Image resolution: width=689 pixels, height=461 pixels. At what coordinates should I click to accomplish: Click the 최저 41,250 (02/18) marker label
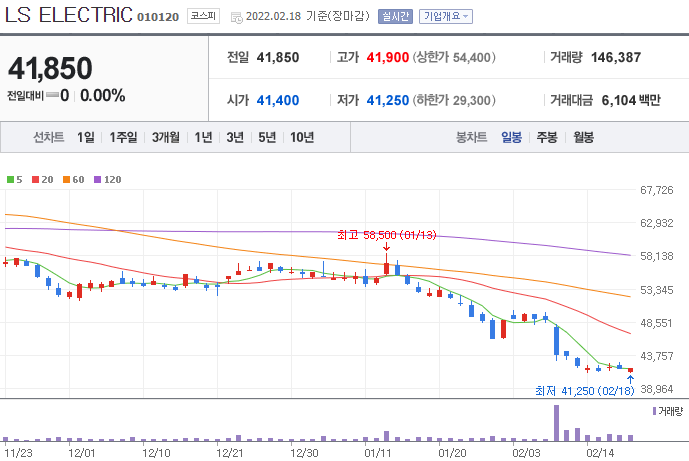click(584, 390)
